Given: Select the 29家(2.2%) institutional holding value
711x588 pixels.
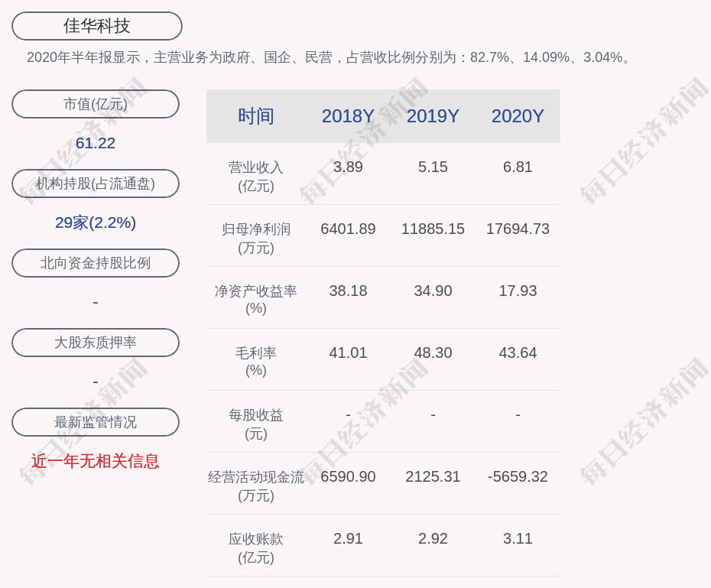Looking at the screenshot, I should 96,223.
